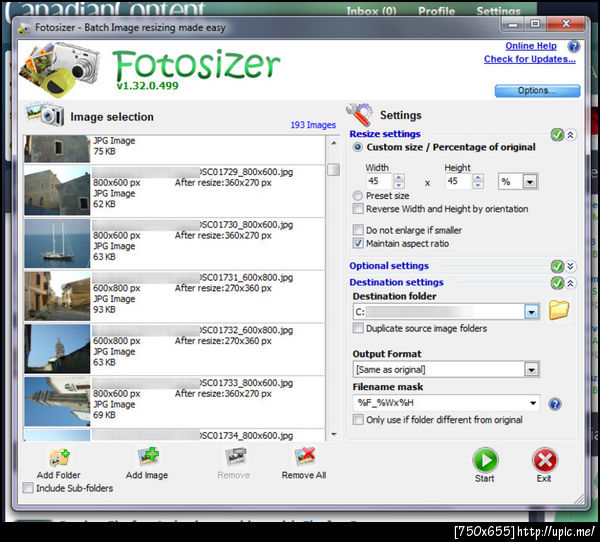This screenshot has height=542, width=600.
Task: Click Check for Updates link
Action: click(530, 59)
